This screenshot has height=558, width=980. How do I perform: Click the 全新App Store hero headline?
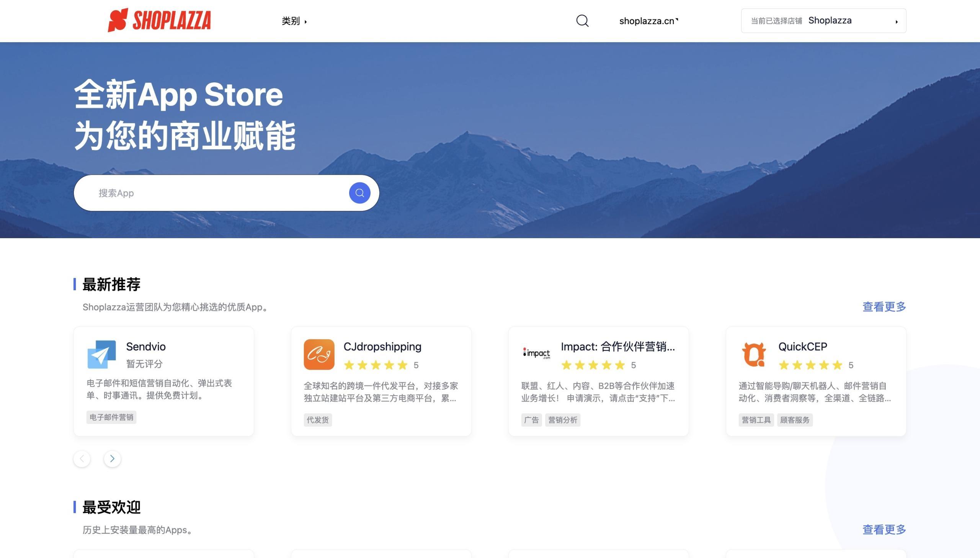(179, 94)
